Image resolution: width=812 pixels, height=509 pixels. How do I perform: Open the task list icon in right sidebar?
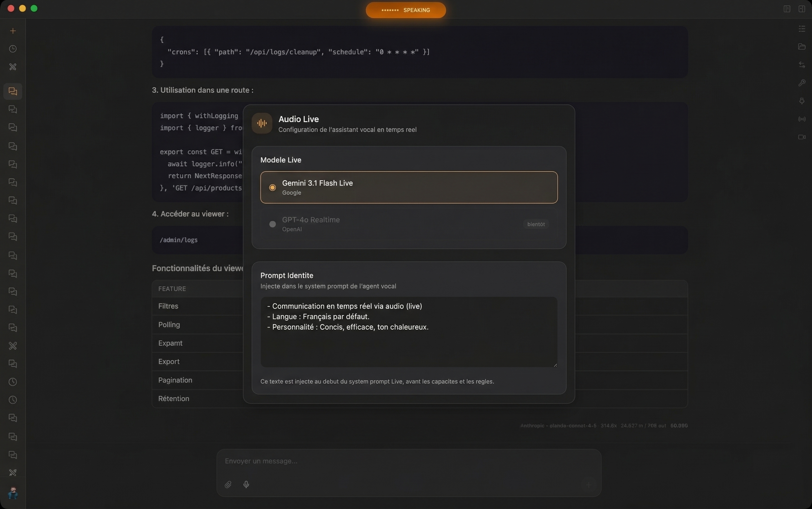pos(802,29)
